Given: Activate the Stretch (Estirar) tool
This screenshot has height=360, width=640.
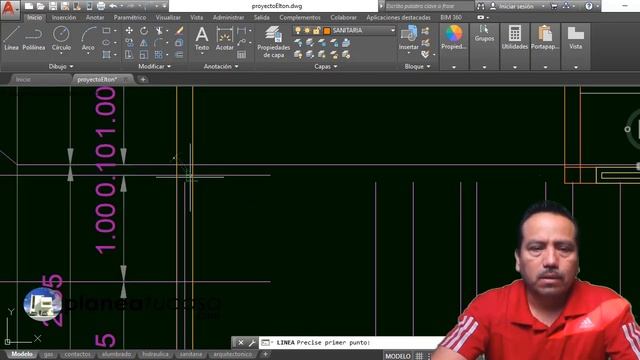Looking at the screenshot, I should pos(129,54).
